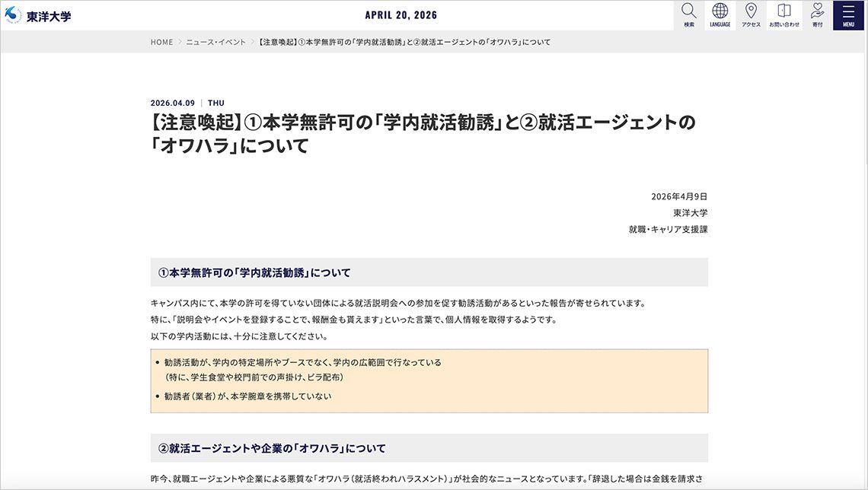
Task: Click the article headline about 学内就活勧誘 and オワハラ
Action: 423,133
